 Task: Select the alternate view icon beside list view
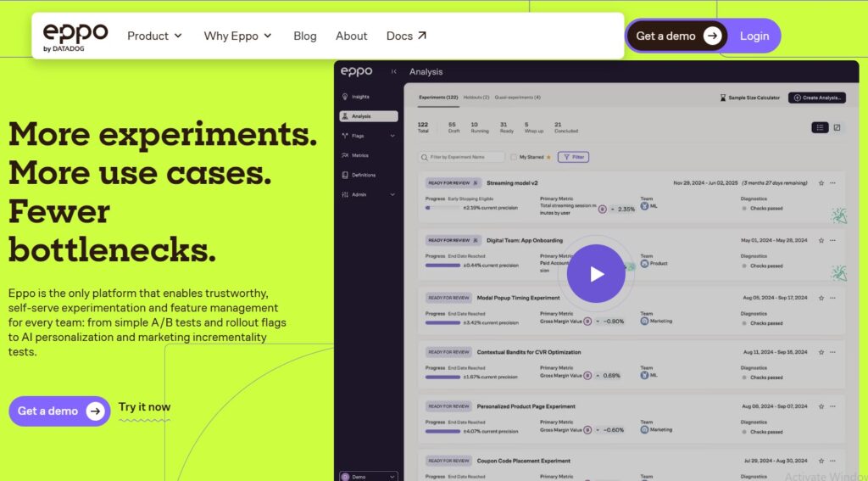pos(837,127)
